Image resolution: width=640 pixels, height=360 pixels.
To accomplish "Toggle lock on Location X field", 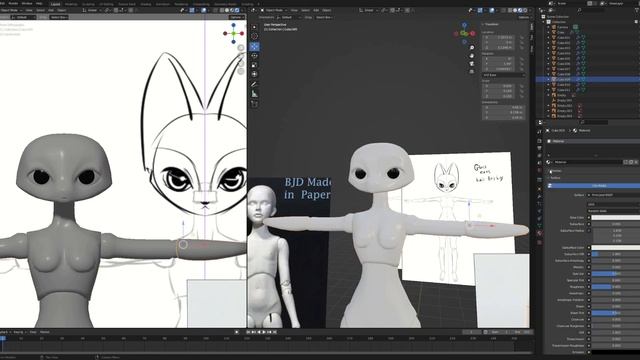I will click(521, 38).
